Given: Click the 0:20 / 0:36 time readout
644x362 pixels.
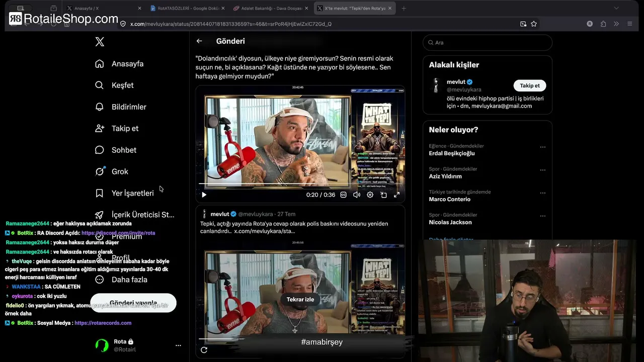Looking at the screenshot, I should click(320, 195).
